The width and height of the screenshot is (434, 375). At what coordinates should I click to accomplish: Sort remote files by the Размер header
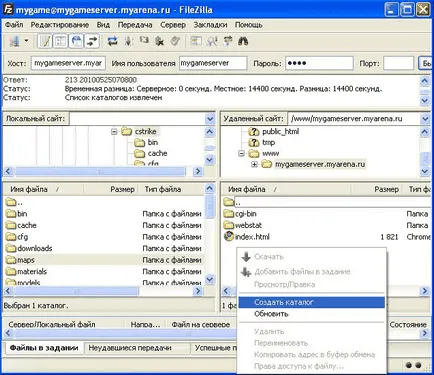pyautogui.click(x=377, y=189)
